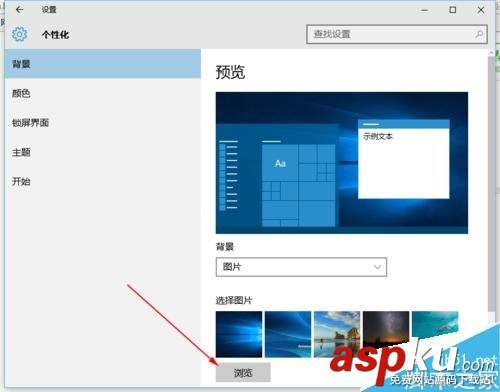500x392 pixels.
Task: Minimize the Settings window
Action: [x=425, y=10]
